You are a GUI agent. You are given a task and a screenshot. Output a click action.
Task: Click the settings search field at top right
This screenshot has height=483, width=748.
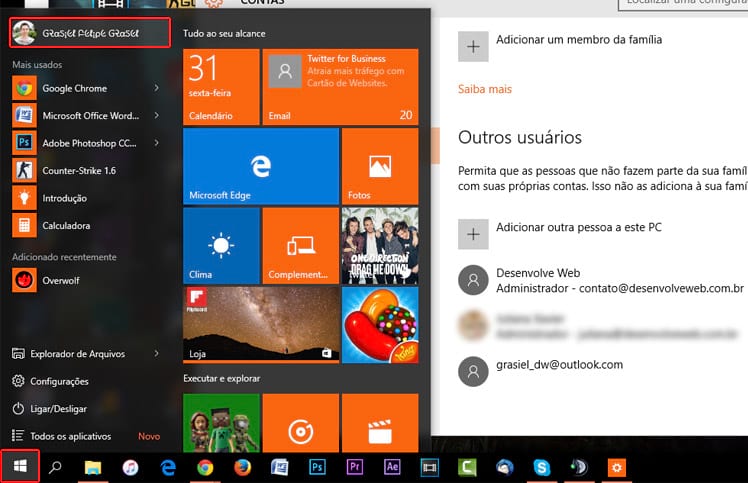tap(683, 4)
